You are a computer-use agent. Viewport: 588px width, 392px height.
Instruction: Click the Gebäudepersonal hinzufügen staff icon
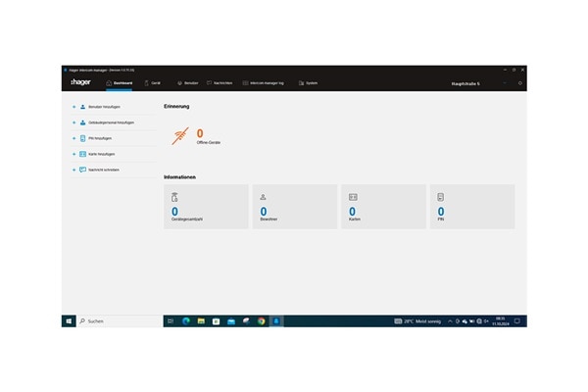click(x=82, y=122)
